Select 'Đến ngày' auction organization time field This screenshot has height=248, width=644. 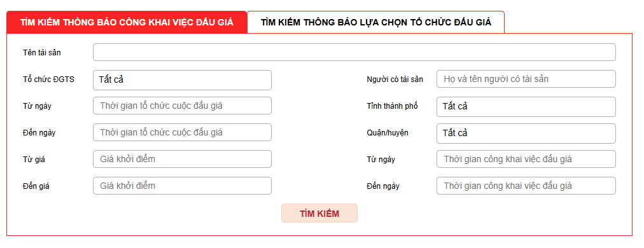[x=183, y=132]
